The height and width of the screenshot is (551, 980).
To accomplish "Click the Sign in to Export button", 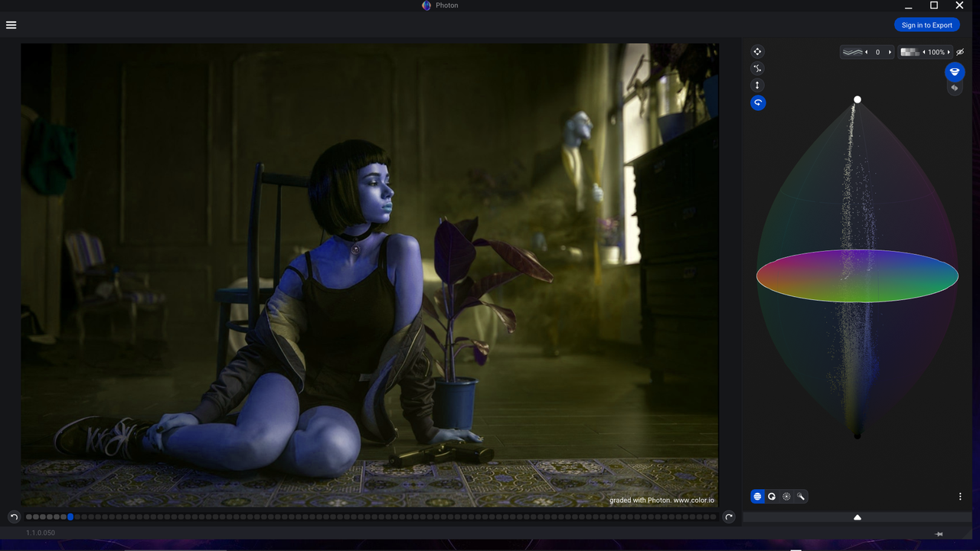I will (x=926, y=25).
